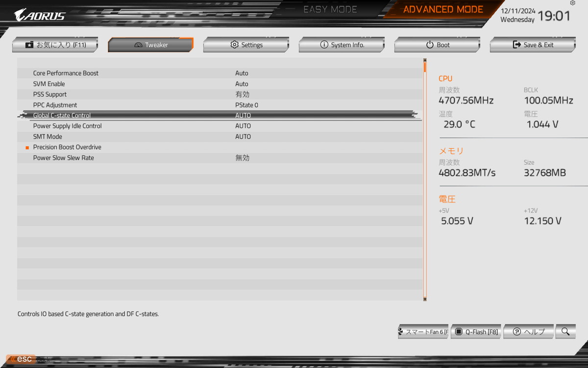This screenshot has width=588, height=368.
Task: Open Global C-state Control AUTO value
Action: pyautogui.click(x=243, y=116)
